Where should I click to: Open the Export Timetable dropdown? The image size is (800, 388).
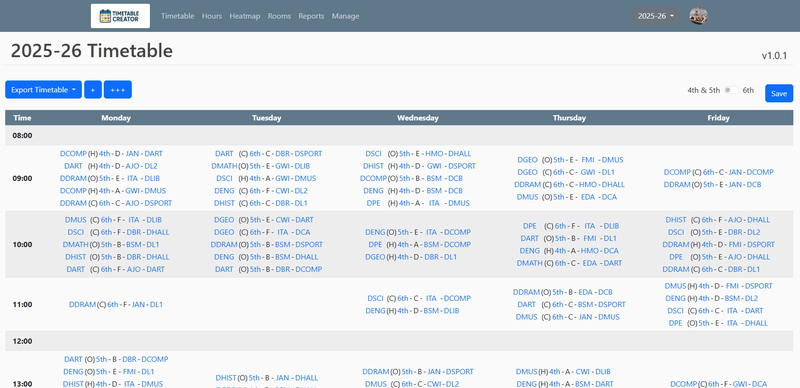click(43, 90)
